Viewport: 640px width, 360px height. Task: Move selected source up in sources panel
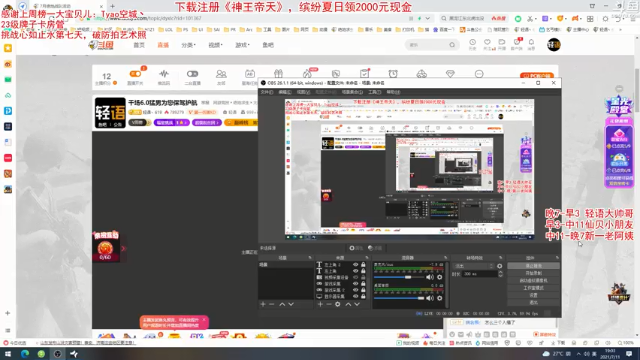click(348, 304)
